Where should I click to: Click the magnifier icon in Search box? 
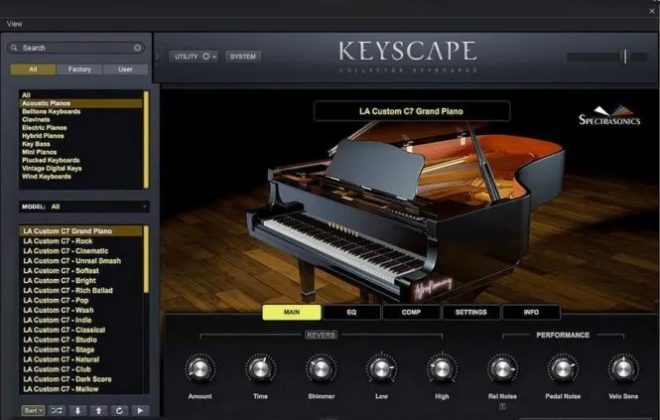(14, 48)
